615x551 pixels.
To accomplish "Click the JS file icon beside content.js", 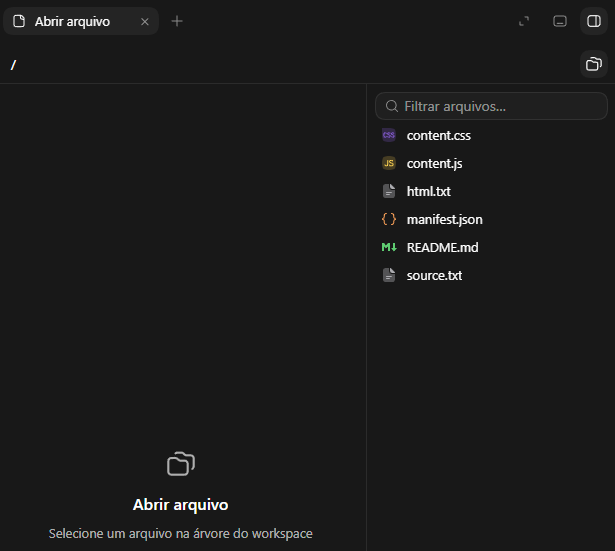I will click(389, 163).
